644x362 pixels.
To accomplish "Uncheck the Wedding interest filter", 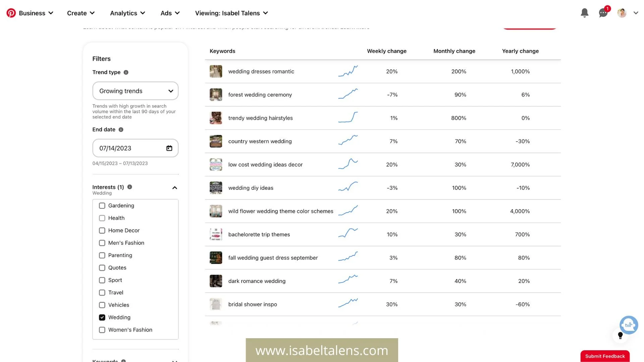I will pos(102,317).
